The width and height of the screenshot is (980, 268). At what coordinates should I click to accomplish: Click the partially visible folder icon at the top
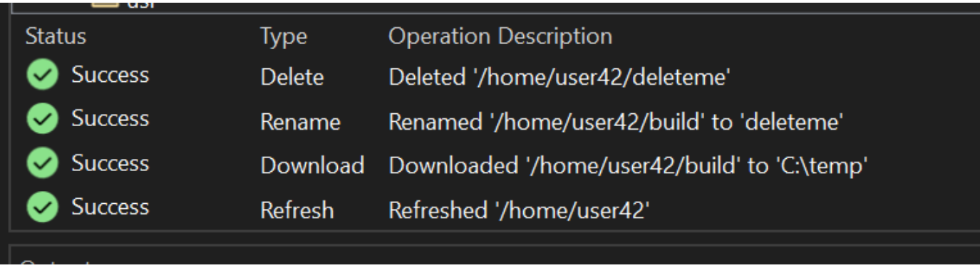coord(105,4)
